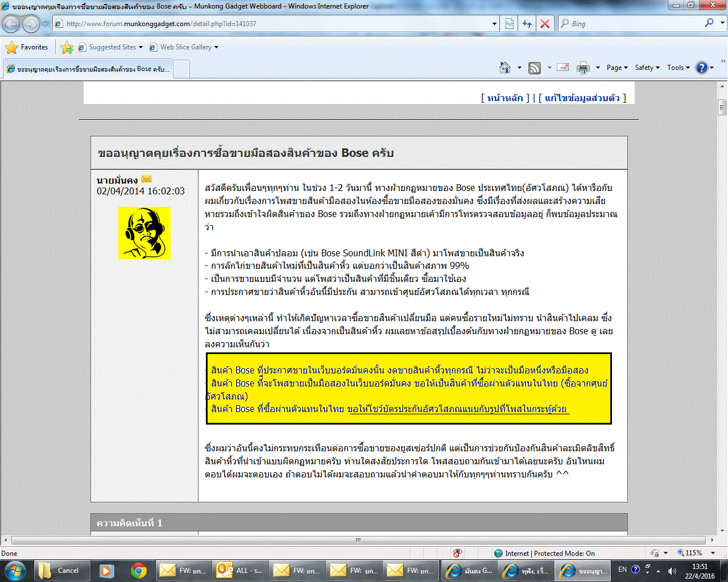Open the Print options dropdown arrow
The width and height of the screenshot is (728, 582).
pyautogui.click(x=598, y=68)
